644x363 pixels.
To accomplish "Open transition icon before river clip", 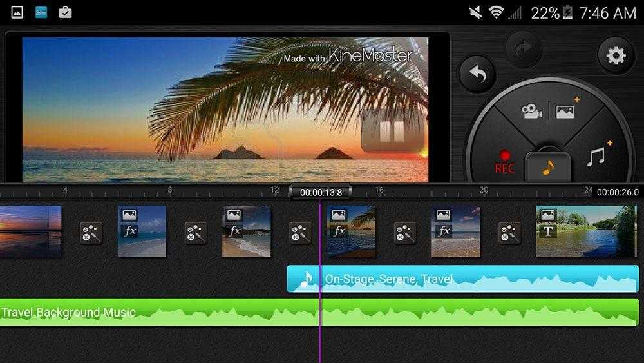I will point(509,233).
